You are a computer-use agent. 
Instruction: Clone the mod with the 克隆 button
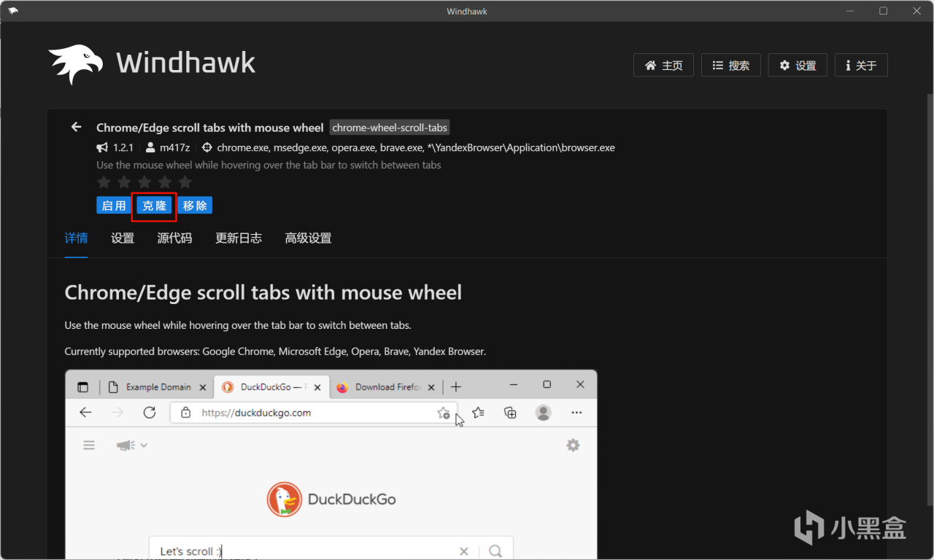154,206
